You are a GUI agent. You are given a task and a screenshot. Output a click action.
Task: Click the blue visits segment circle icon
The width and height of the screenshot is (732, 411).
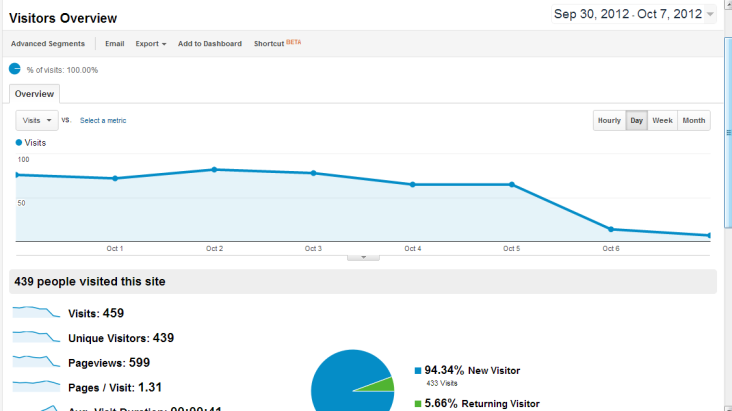(x=14, y=69)
